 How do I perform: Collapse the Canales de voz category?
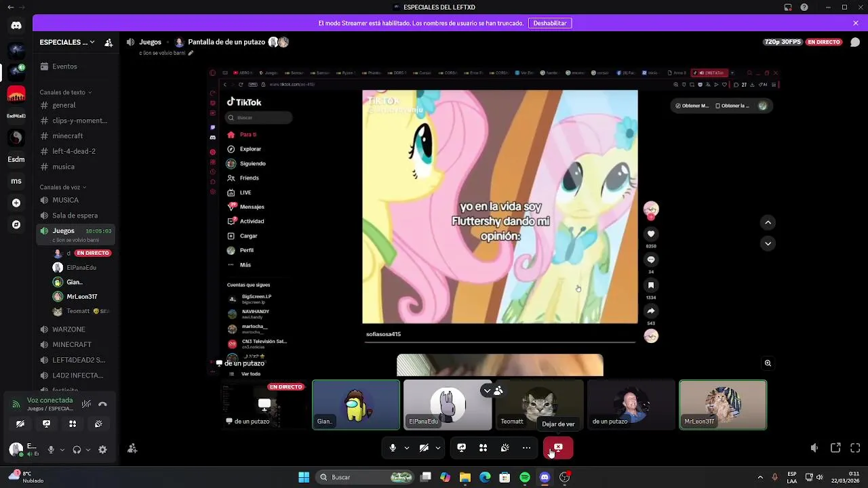pyautogui.click(x=63, y=187)
